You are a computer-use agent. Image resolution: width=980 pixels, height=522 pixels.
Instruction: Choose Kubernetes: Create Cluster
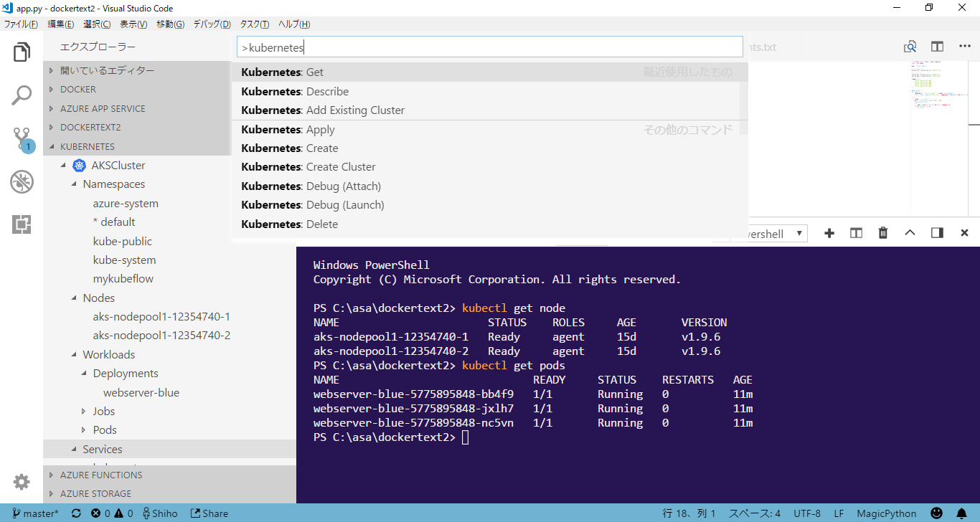point(489,167)
